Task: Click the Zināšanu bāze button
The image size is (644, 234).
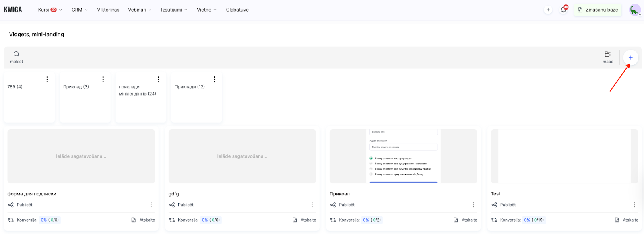Action: click(x=598, y=10)
